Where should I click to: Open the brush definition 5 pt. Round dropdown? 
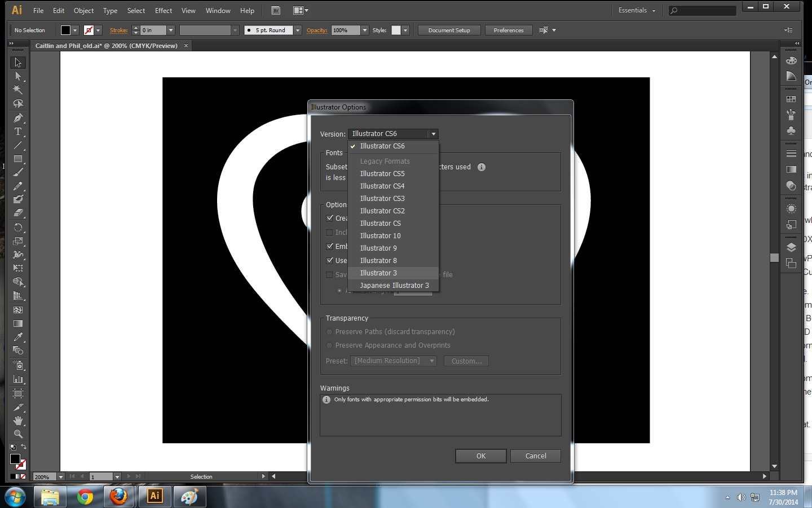pyautogui.click(x=298, y=30)
